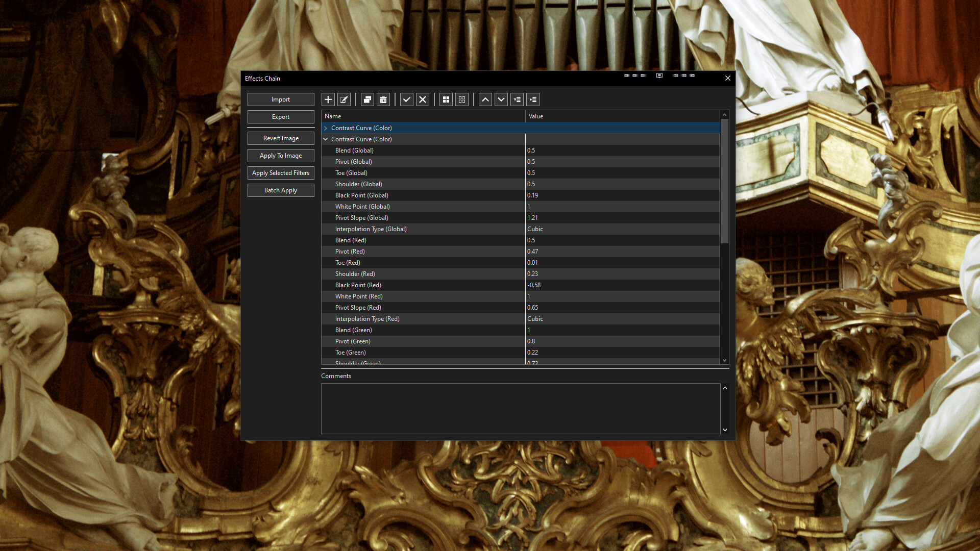The height and width of the screenshot is (551, 980).
Task: Select all filters with the filled grid icon
Action: tap(446, 99)
